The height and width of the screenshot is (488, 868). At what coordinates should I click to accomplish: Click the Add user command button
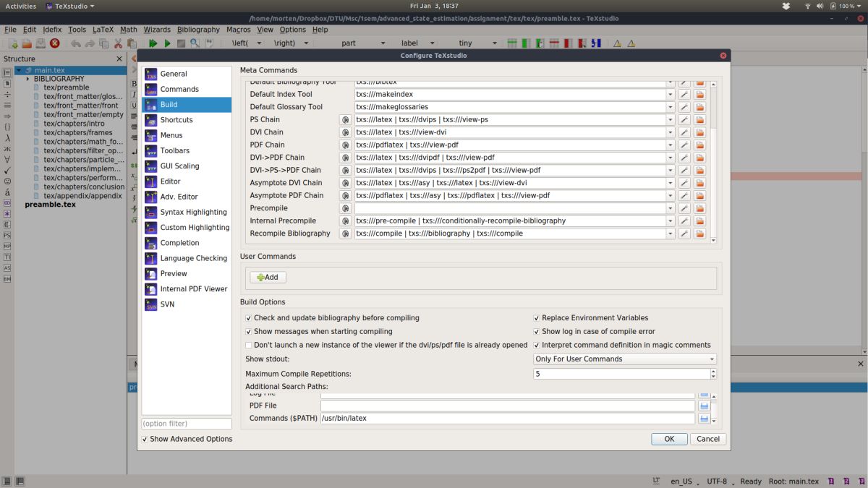pyautogui.click(x=268, y=278)
